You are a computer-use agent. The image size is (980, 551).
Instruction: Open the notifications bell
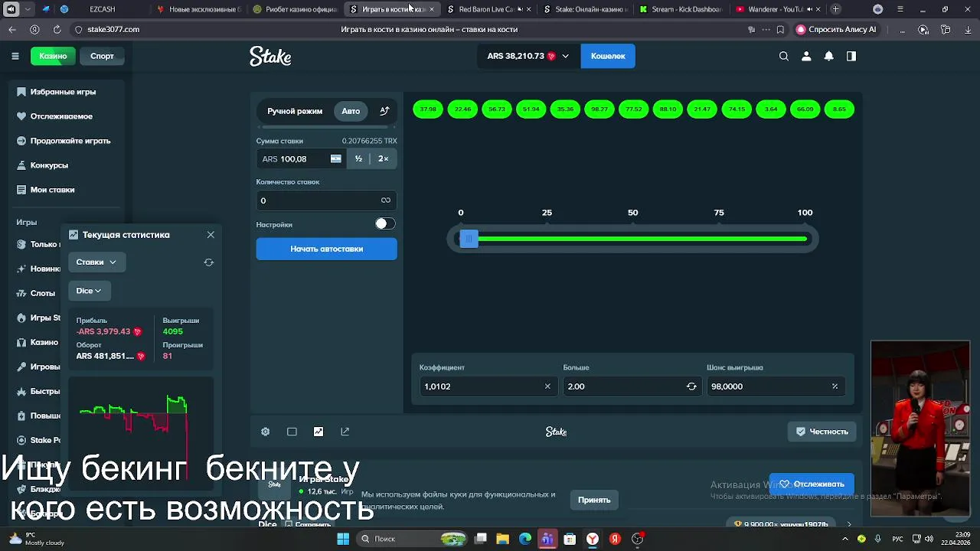click(828, 56)
